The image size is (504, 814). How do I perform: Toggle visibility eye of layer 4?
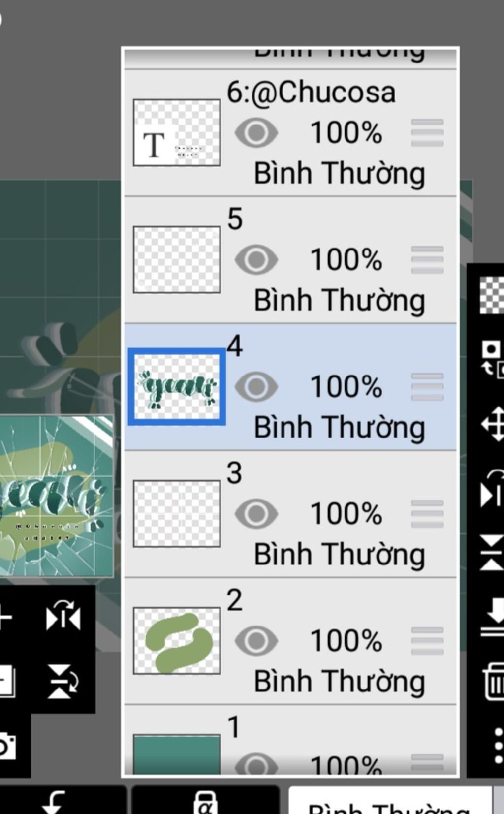click(256, 386)
